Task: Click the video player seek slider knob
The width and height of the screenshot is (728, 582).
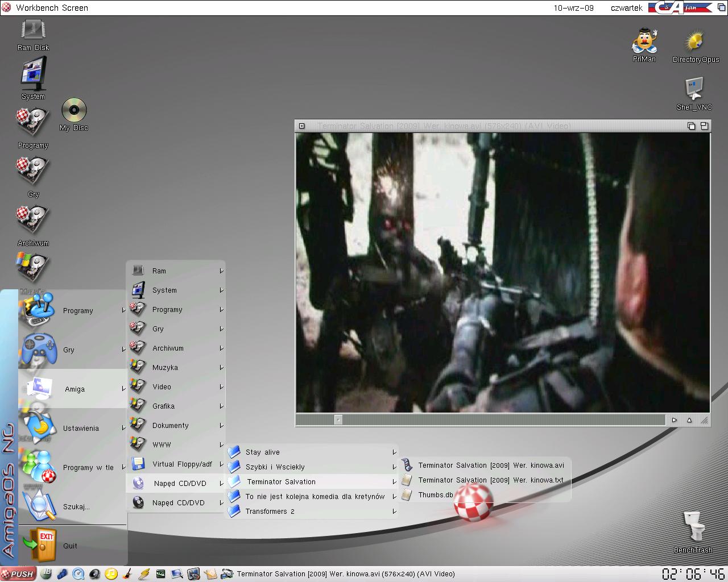Action: pos(338,420)
